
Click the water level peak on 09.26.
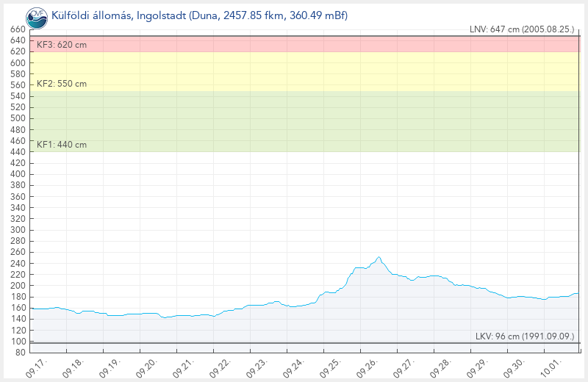point(379,257)
